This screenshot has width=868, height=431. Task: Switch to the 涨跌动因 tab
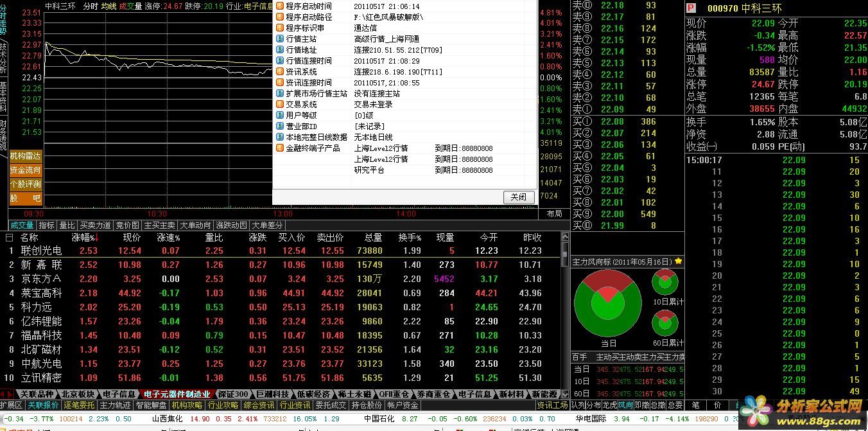231,225
